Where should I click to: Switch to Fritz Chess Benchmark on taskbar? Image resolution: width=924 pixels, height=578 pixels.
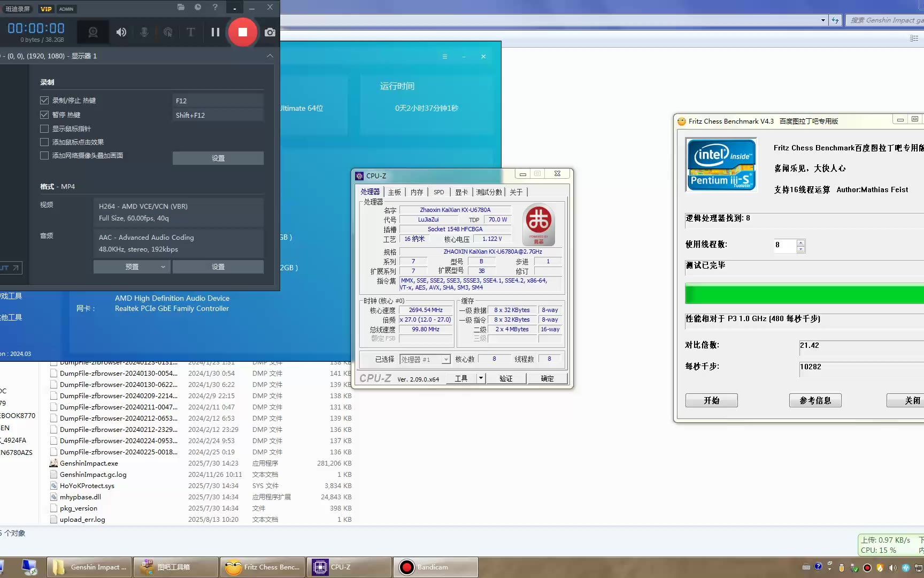pyautogui.click(x=263, y=567)
